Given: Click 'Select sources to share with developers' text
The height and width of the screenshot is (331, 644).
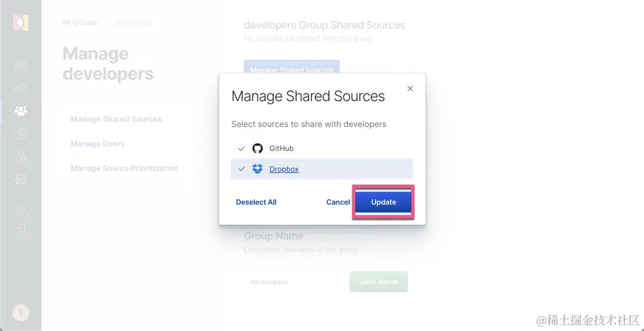Looking at the screenshot, I should click(309, 124).
